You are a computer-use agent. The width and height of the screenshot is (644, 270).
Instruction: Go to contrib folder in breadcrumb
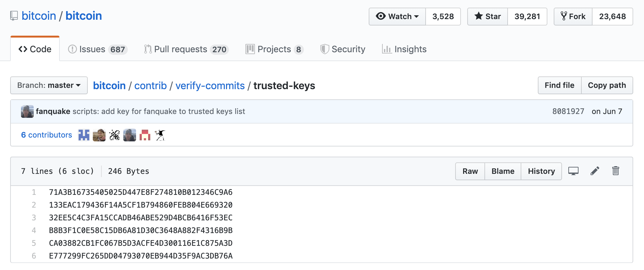[x=150, y=85]
